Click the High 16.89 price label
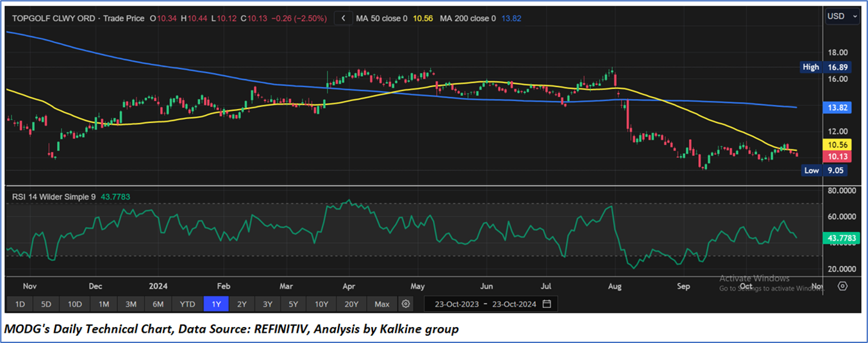The height and width of the screenshot is (343, 868). click(x=826, y=67)
